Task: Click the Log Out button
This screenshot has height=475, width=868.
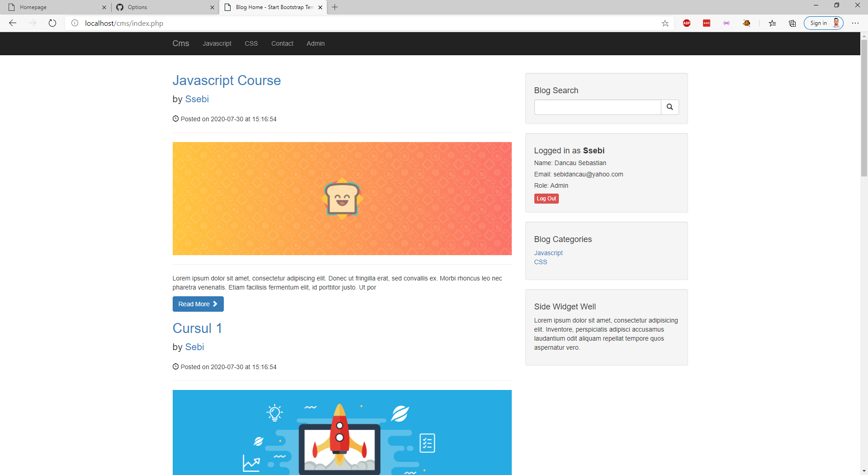Action: (x=546, y=199)
